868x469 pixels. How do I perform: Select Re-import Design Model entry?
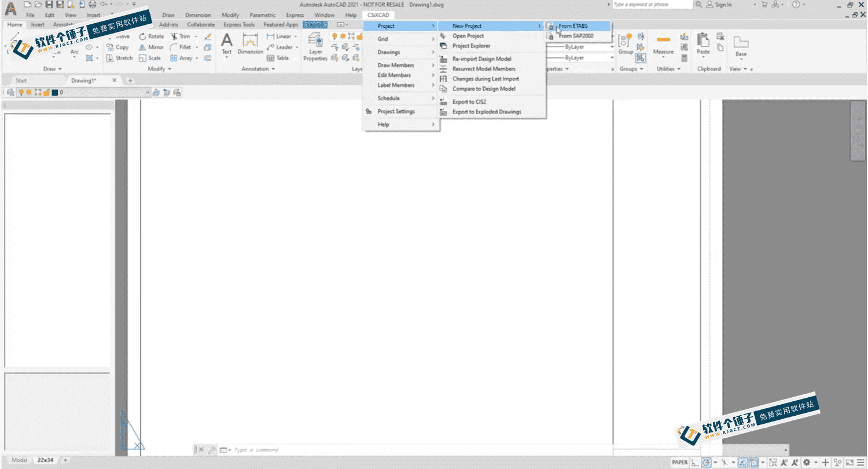point(491,59)
